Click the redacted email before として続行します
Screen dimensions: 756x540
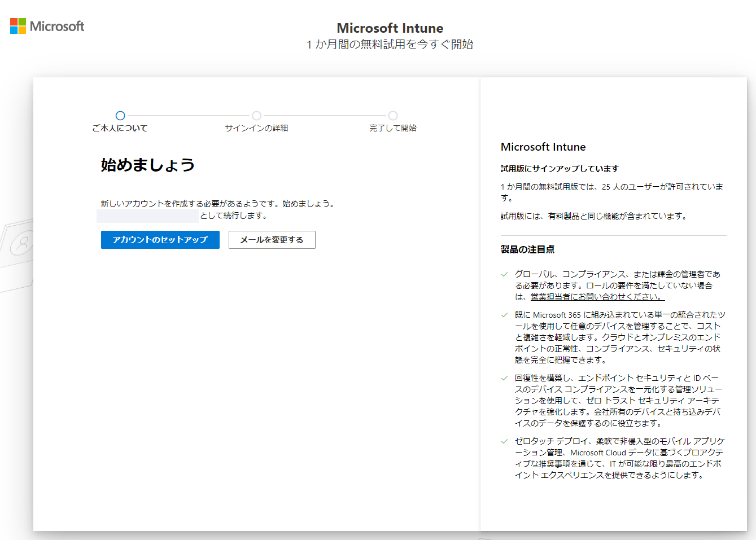[148, 216]
